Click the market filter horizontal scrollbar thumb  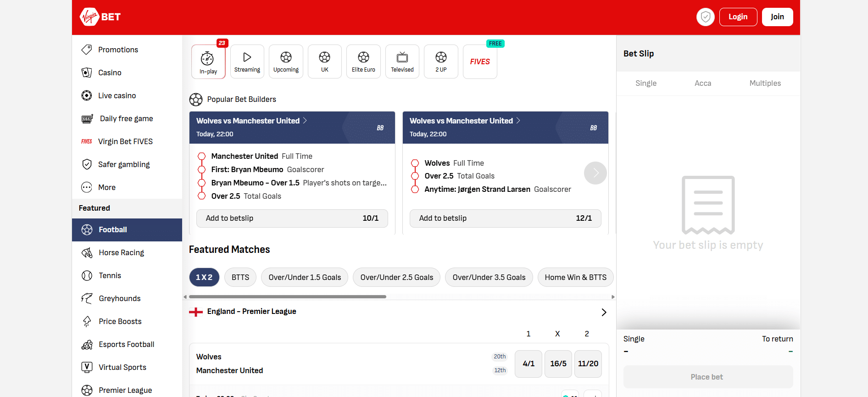coord(288,297)
